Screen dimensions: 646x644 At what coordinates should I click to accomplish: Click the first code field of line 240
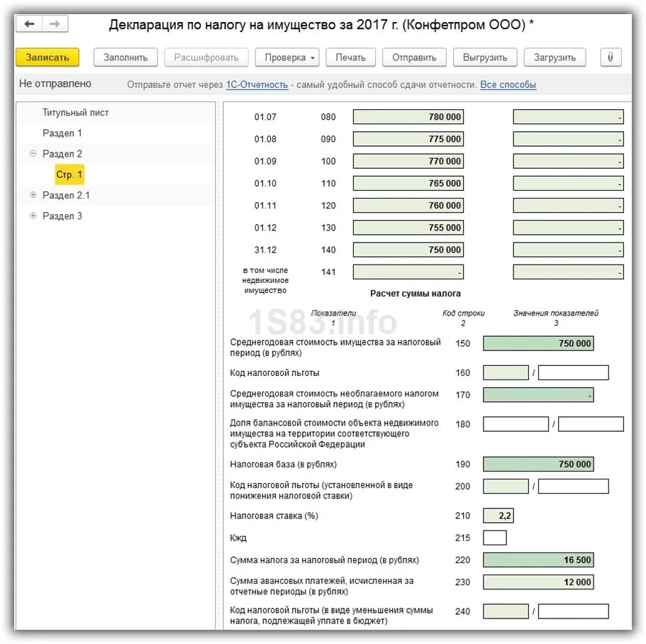coord(506,611)
